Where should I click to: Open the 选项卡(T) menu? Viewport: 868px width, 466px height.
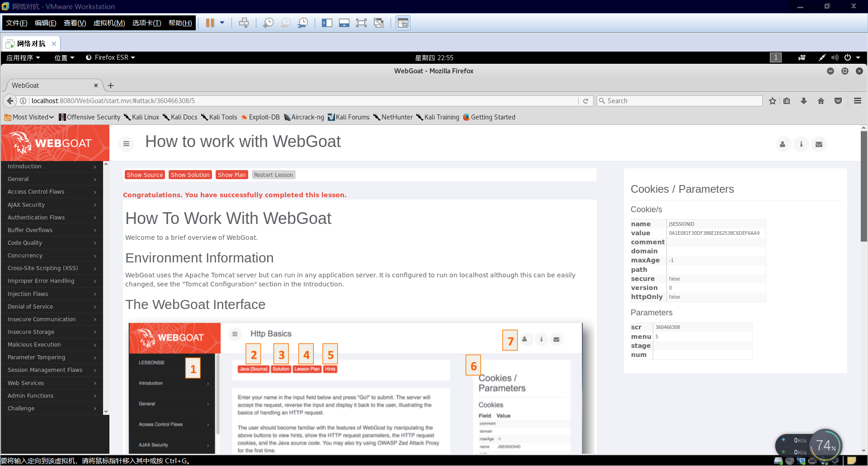pos(147,23)
